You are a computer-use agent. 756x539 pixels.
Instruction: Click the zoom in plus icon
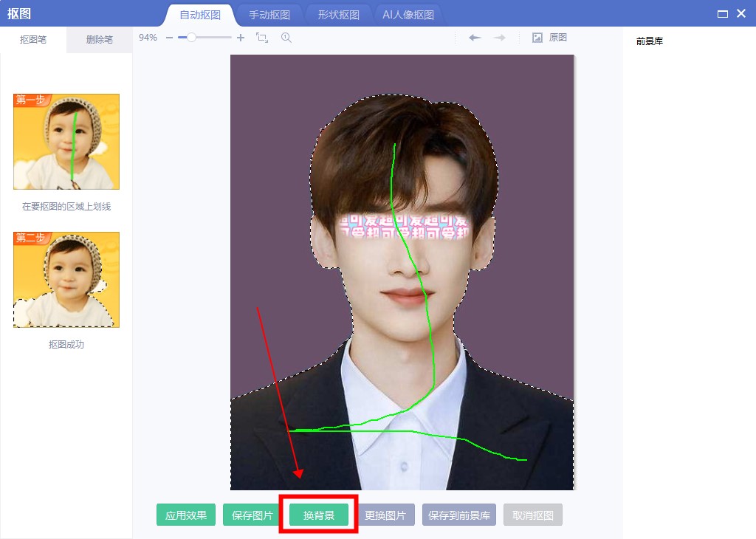241,38
